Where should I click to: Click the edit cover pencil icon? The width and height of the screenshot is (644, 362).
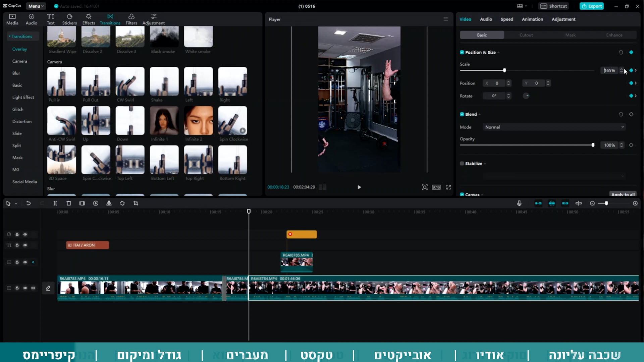point(48,288)
